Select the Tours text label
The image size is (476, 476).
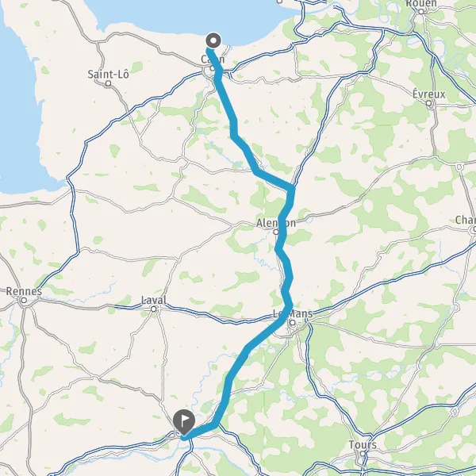pyautogui.click(x=363, y=445)
